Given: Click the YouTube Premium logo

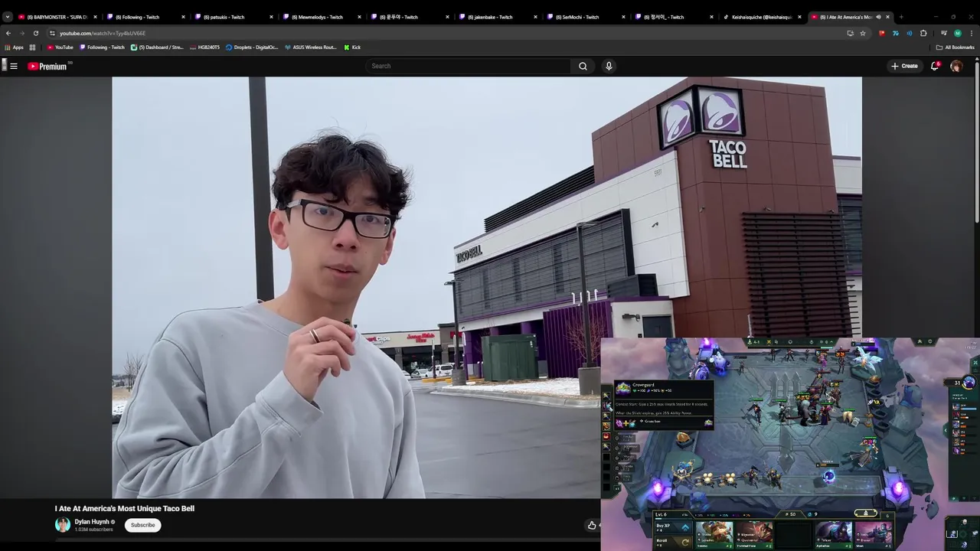Looking at the screenshot, I should (48, 66).
